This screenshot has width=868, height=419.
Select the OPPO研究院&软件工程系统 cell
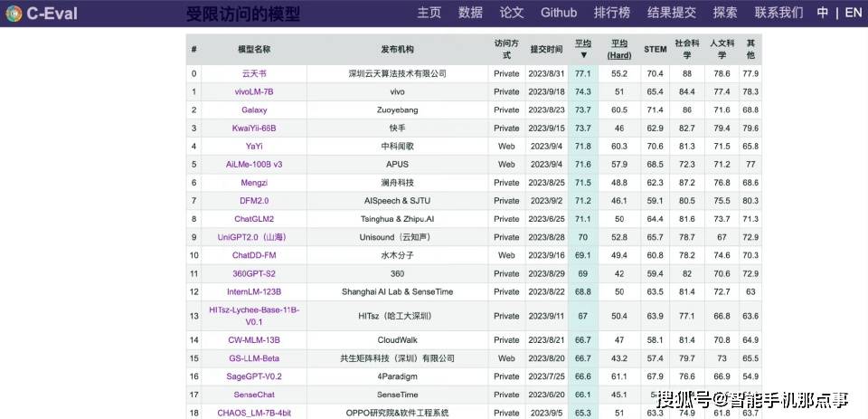pos(398,413)
